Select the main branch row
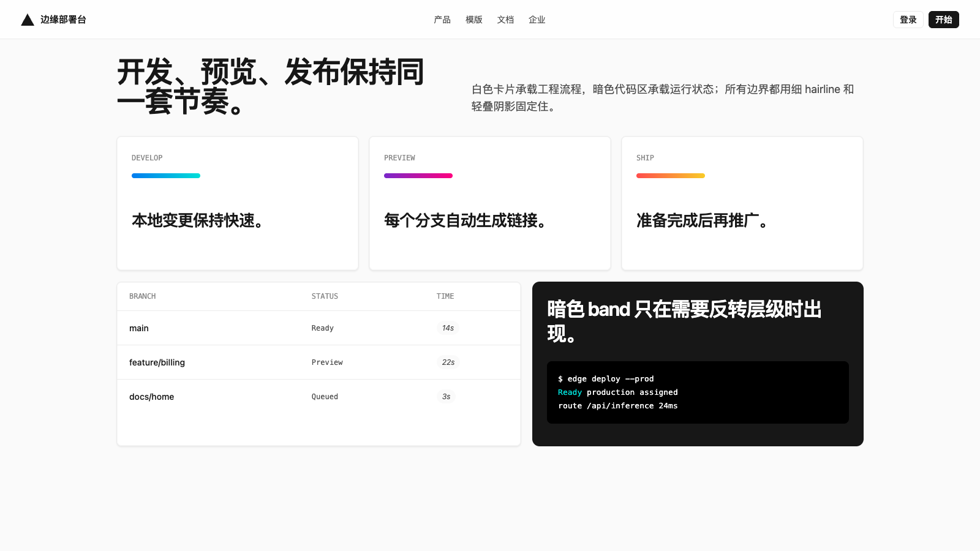 point(318,328)
